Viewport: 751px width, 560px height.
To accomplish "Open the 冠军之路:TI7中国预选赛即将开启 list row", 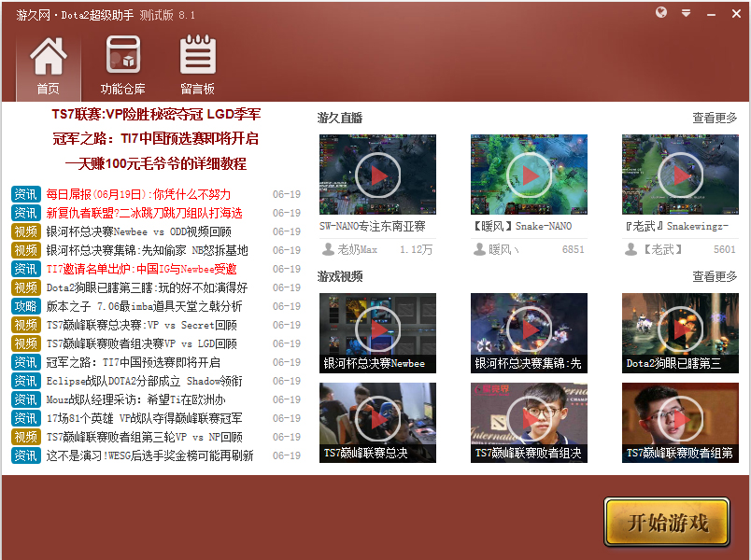I will (134, 362).
